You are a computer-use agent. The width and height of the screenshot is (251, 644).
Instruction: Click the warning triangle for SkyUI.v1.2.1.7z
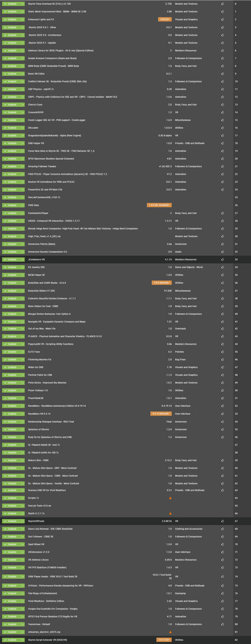point(170,513)
